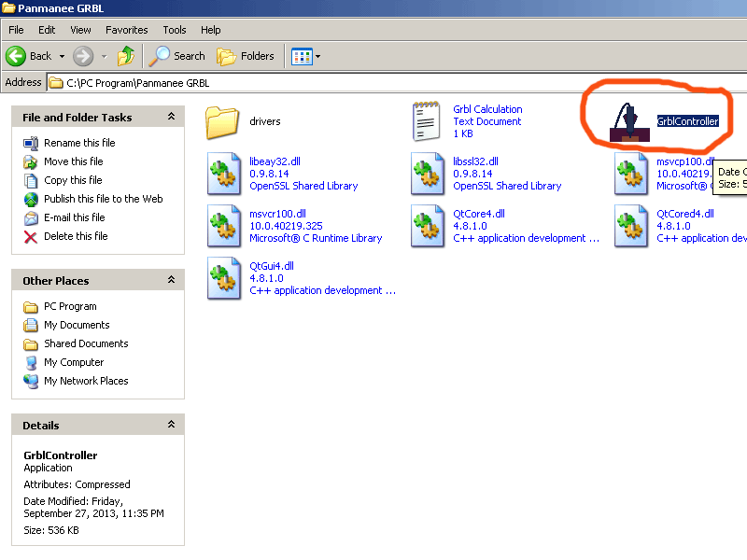Open the Search pane
747x560 pixels.
[x=176, y=56]
